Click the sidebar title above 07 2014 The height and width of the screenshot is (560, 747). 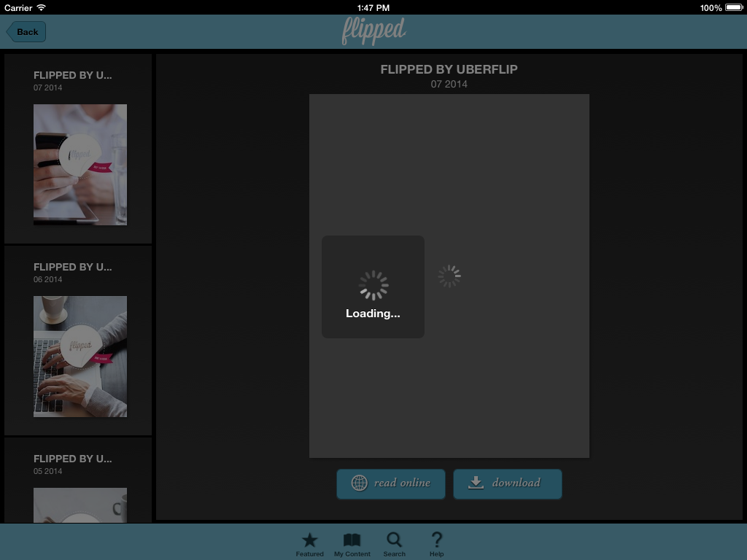pos(73,75)
